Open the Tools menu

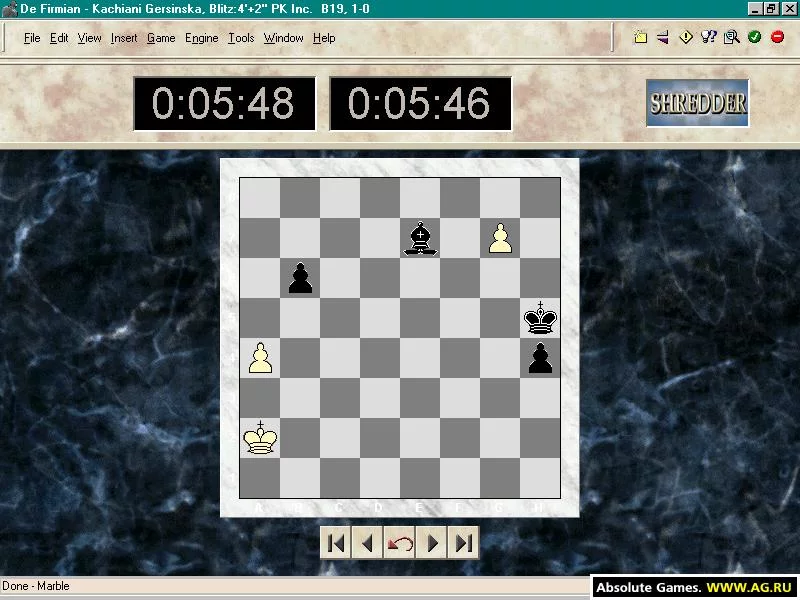tap(241, 38)
